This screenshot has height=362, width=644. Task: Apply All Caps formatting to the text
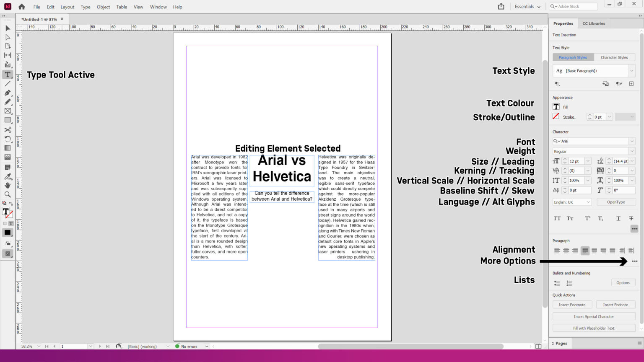[x=557, y=218]
